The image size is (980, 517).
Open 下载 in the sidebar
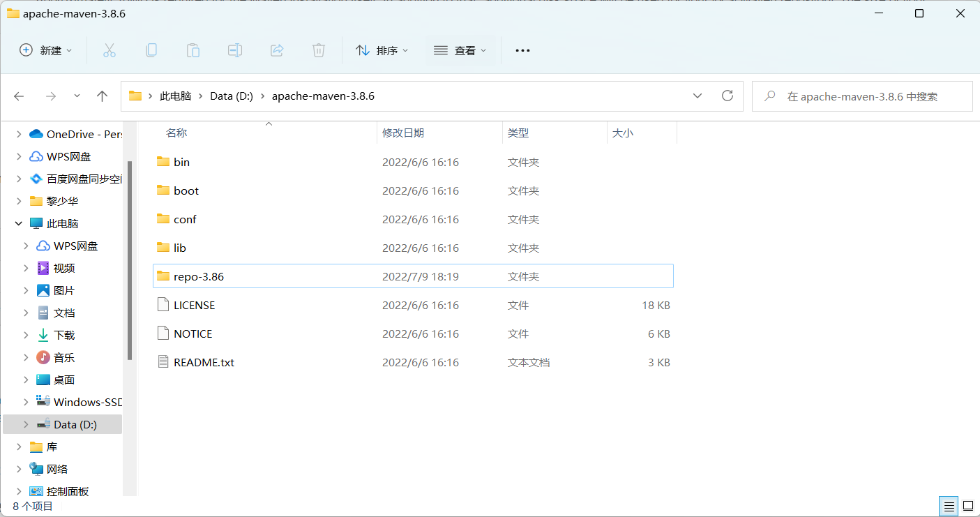(x=55, y=335)
